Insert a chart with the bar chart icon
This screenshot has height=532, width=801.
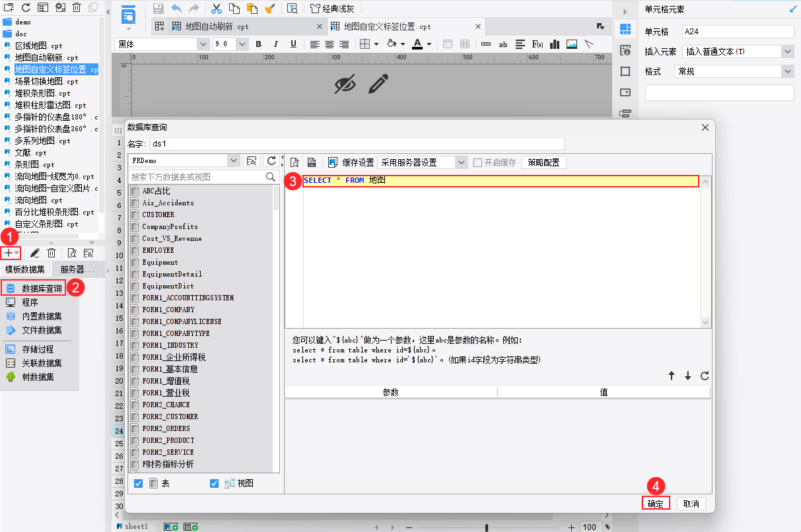click(555, 44)
